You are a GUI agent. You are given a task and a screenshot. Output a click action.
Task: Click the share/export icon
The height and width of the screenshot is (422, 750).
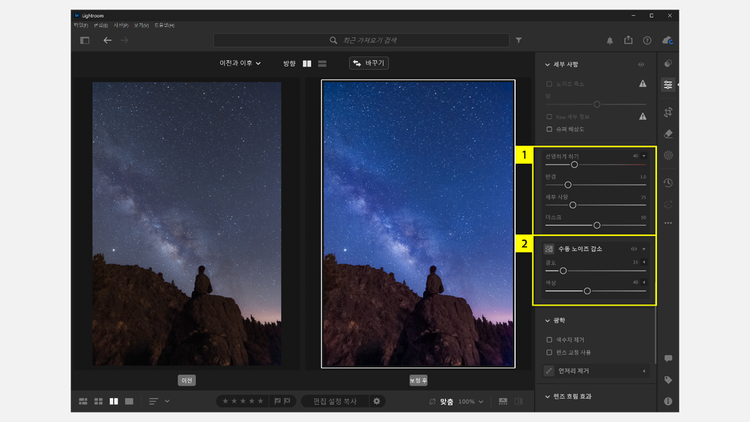point(629,40)
